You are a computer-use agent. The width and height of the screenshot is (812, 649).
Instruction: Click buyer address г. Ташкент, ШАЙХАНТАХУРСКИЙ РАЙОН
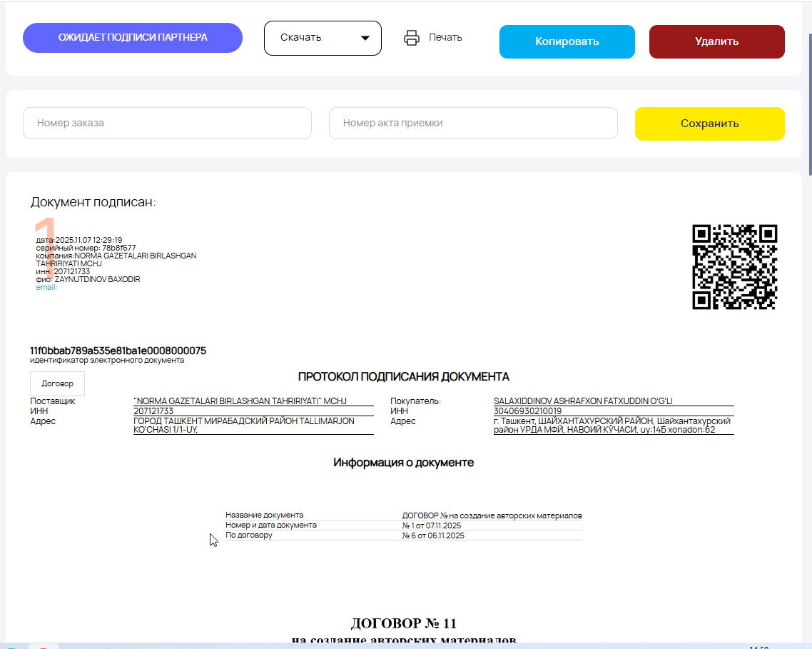[x=612, y=425]
